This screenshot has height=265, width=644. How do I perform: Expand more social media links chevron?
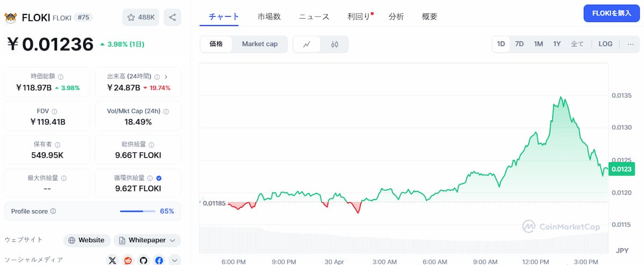click(175, 260)
